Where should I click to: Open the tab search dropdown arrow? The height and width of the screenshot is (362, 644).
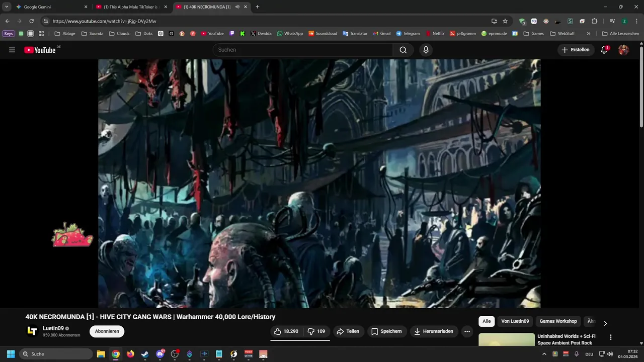[7, 7]
